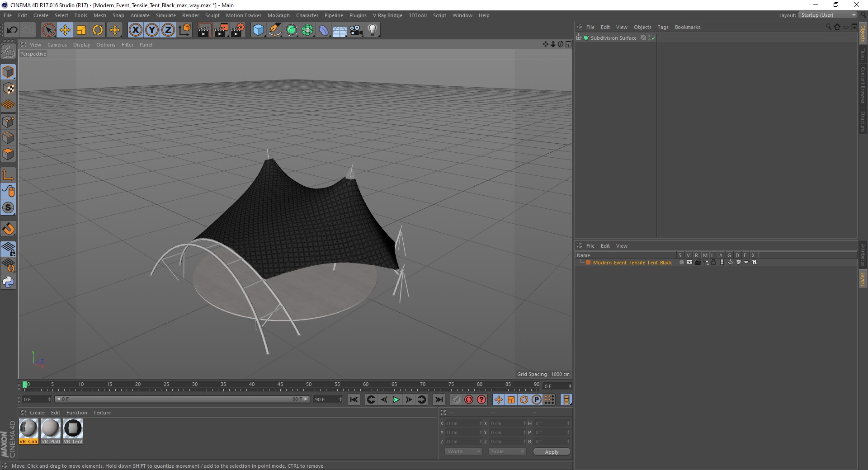Open the MoGraph menu
Screen dimensions: 868x470
click(x=278, y=15)
